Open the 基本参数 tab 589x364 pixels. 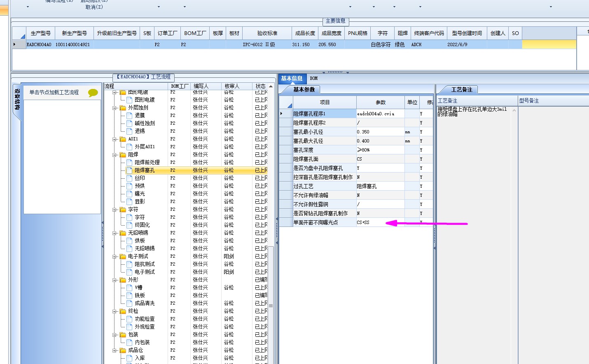pos(304,89)
